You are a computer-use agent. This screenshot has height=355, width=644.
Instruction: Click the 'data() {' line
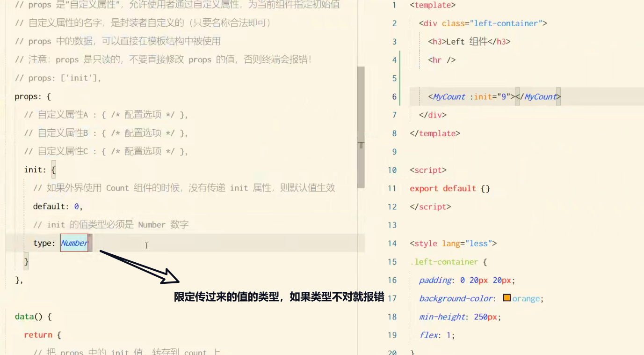pyautogui.click(x=33, y=317)
